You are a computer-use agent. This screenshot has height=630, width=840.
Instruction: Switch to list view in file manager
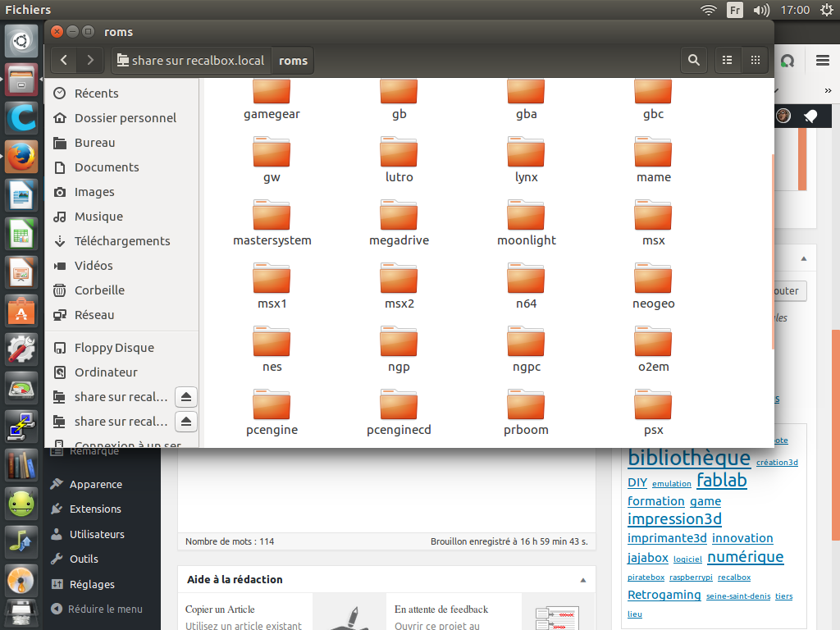click(x=727, y=60)
